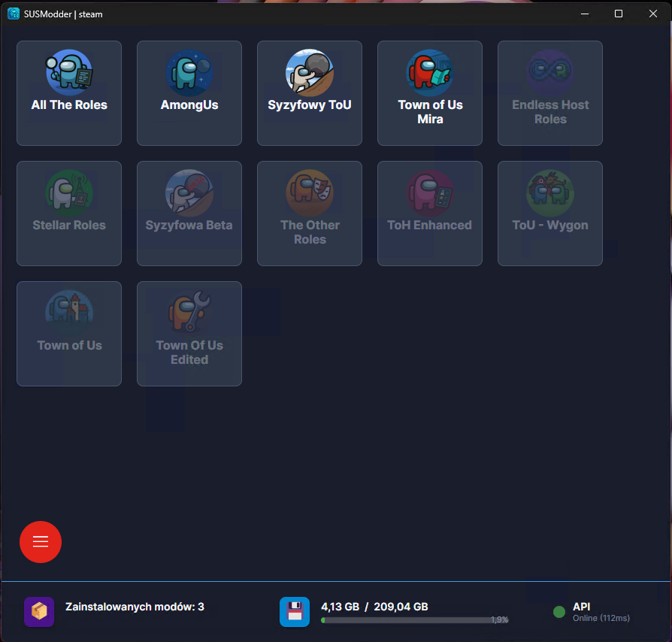The image size is (672, 642).
Task: Select Town Of Us Edited wrench icon
Action: click(189, 313)
